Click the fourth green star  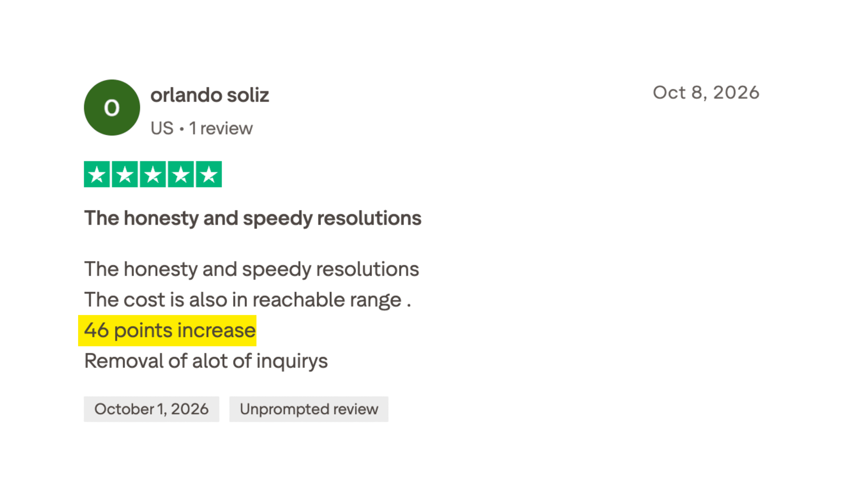point(181,174)
